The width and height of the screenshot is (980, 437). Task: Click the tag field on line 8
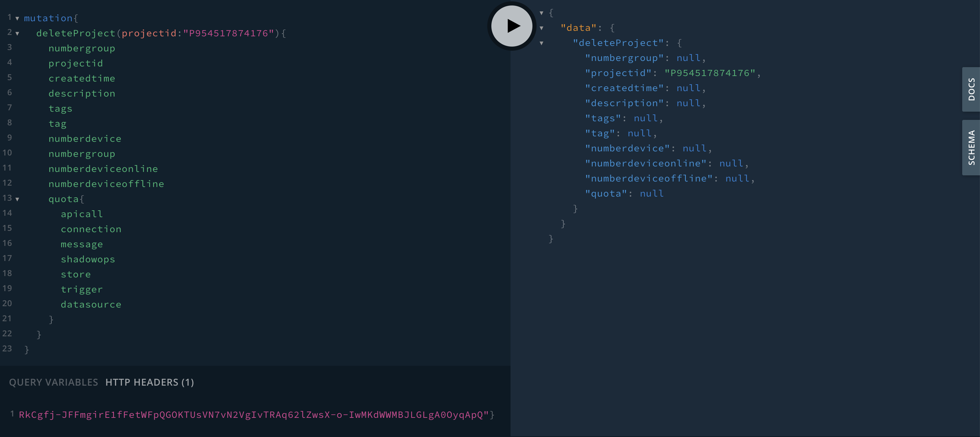(x=57, y=124)
